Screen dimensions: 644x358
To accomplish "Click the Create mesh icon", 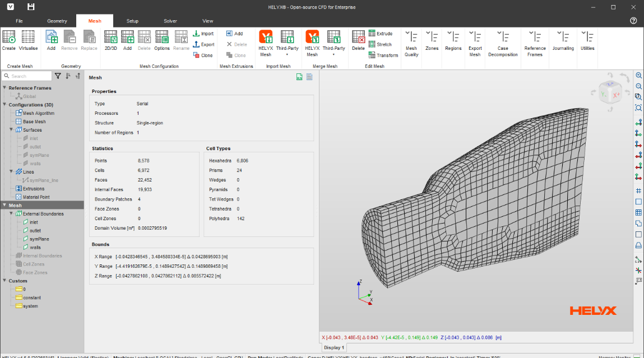I will [8, 41].
